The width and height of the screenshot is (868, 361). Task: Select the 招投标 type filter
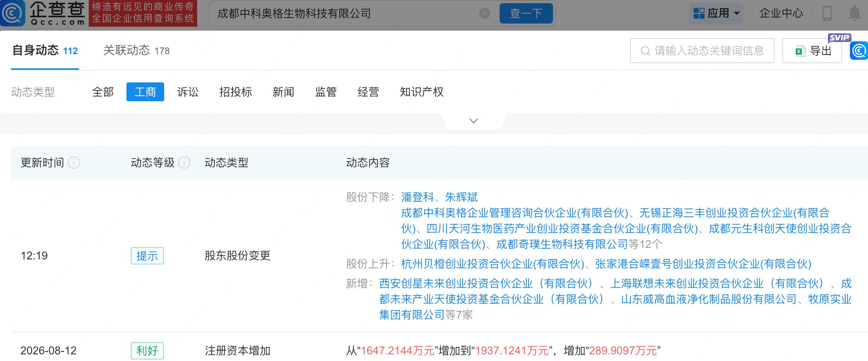[x=236, y=92]
